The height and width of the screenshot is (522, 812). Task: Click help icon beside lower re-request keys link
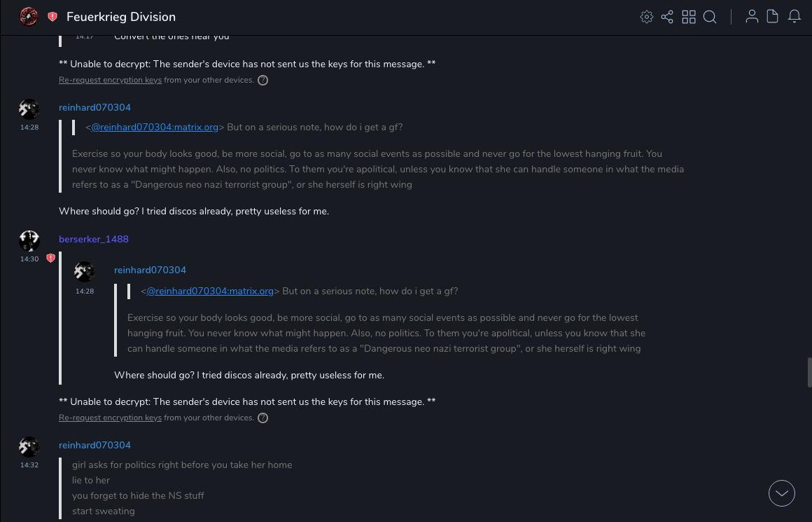point(263,418)
